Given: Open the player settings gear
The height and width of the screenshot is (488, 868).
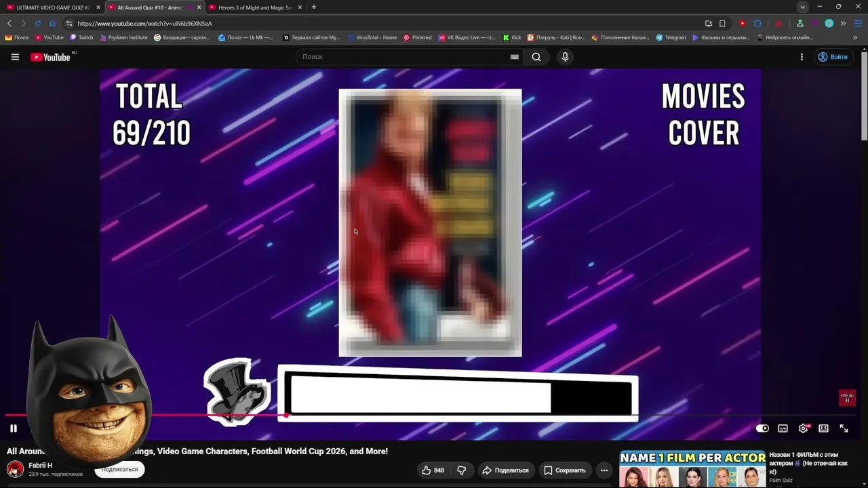Looking at the screenshot, I should click(x=804, y=428).
